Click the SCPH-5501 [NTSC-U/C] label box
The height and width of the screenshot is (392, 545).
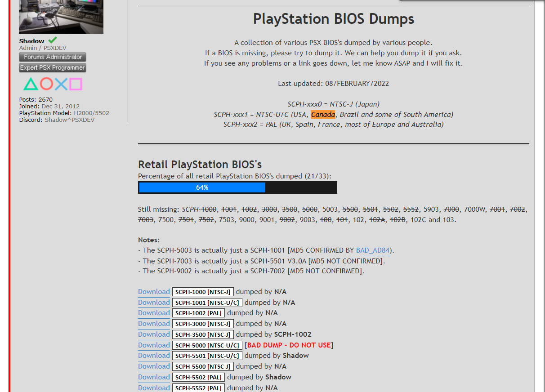207,356
